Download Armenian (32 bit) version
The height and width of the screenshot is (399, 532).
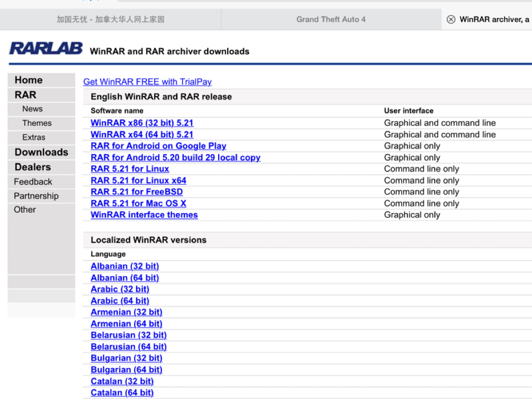coord(126,312)
